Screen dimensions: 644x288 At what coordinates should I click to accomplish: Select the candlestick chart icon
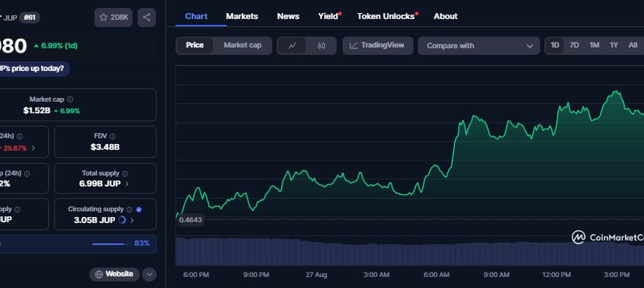321,45
